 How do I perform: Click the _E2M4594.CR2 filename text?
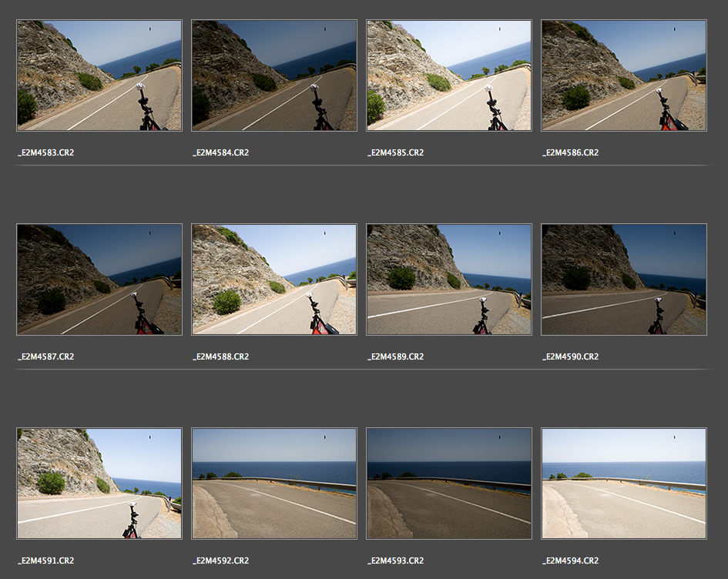pos(571,561)
